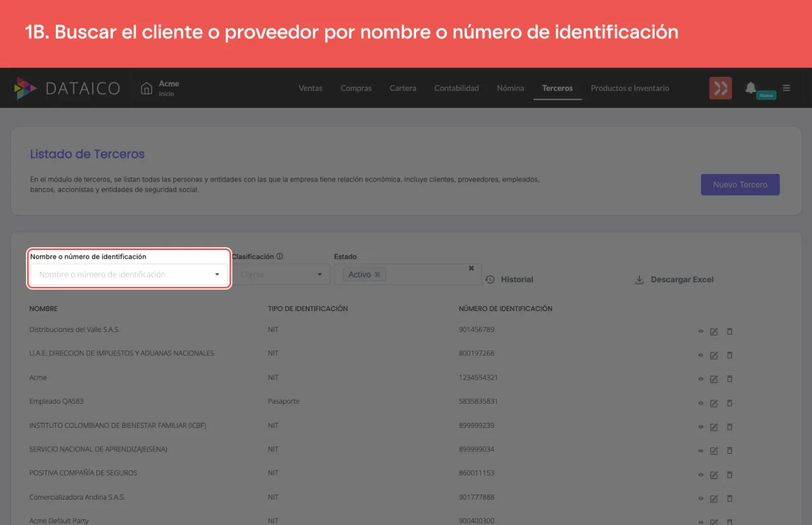The height and width of the screenshot is (525, 812).
Task: Open the Nombre o número de identificación dropdown
Action: (x=129, y=274)
